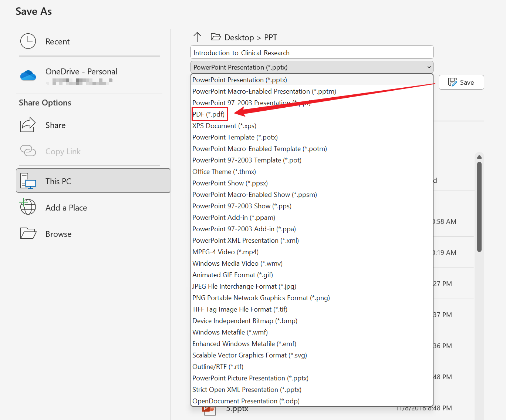Select PowerPoint Show (*.ppsx) option
The image size is (506, 420).
click(x=230, y=183)
